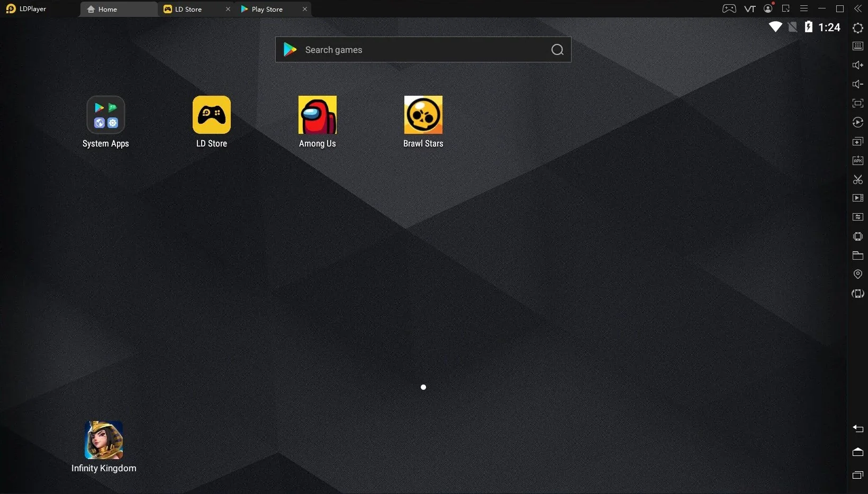Collapse the right sidebar toolbar
The image size is (868, 494).
[x=858, y=8]
